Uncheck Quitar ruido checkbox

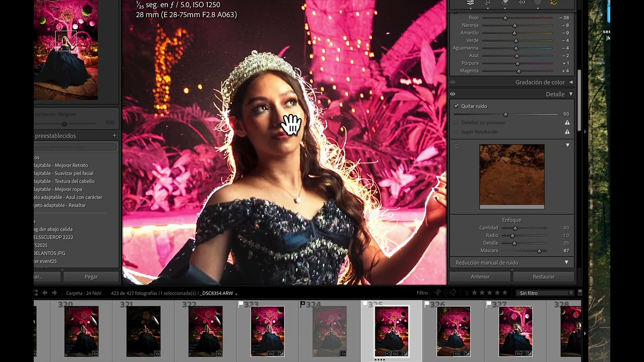coord(456,106)
